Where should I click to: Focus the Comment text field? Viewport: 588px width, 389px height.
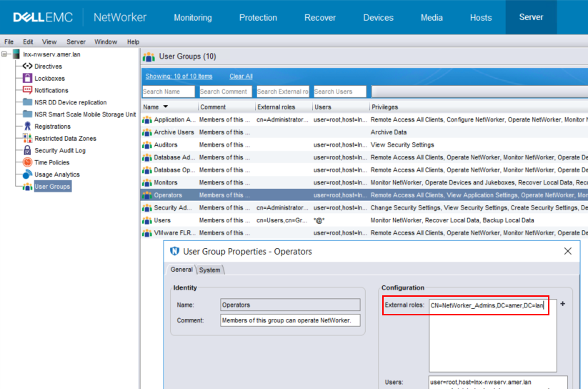(290, 320)
